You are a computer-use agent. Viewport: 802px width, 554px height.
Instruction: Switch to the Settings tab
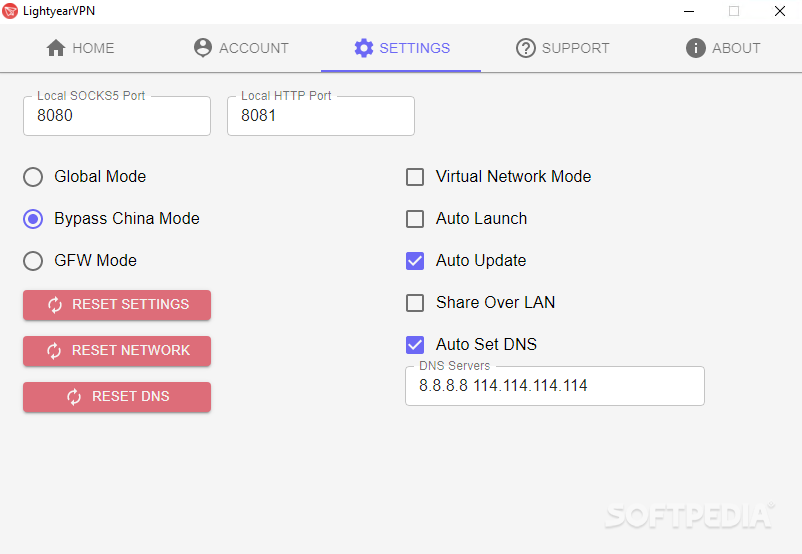click(401, 48)
